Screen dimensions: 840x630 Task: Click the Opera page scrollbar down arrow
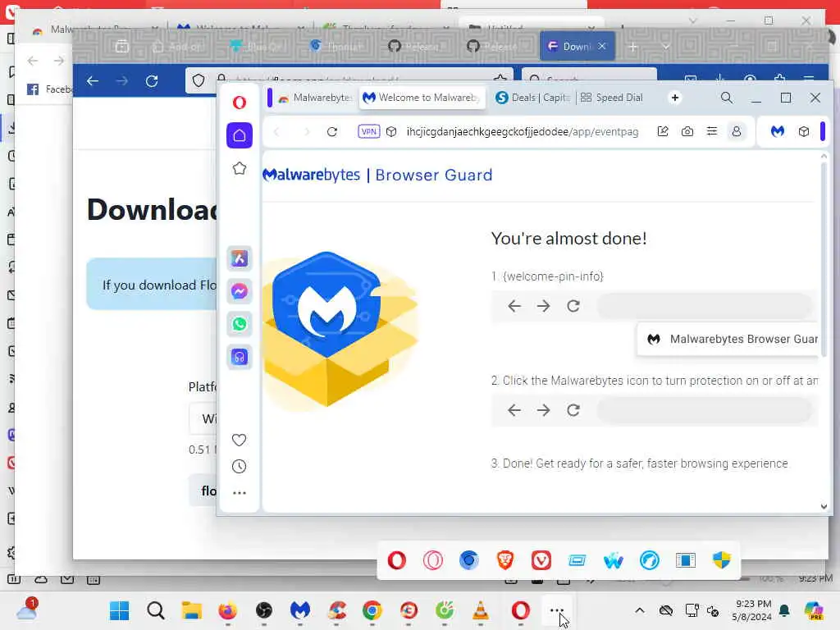point(824,506)
